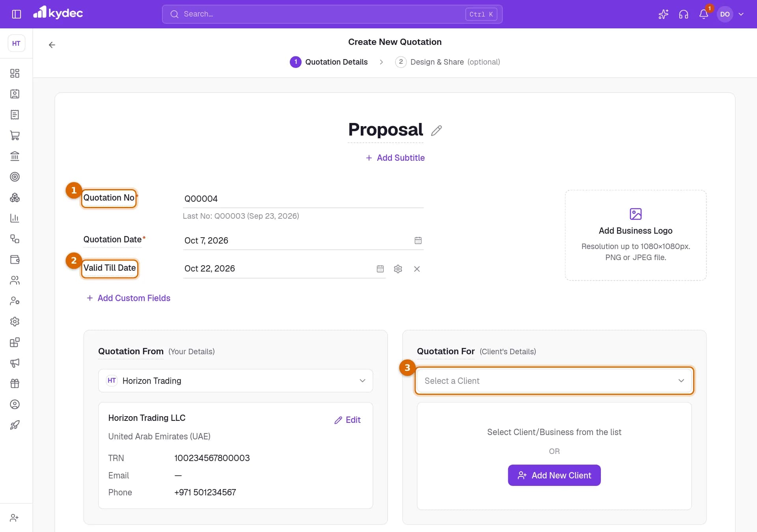Viewport: 757px width, 532px height.
Task: Open the AI sparkles icon in header
Action: coord(664,14)
